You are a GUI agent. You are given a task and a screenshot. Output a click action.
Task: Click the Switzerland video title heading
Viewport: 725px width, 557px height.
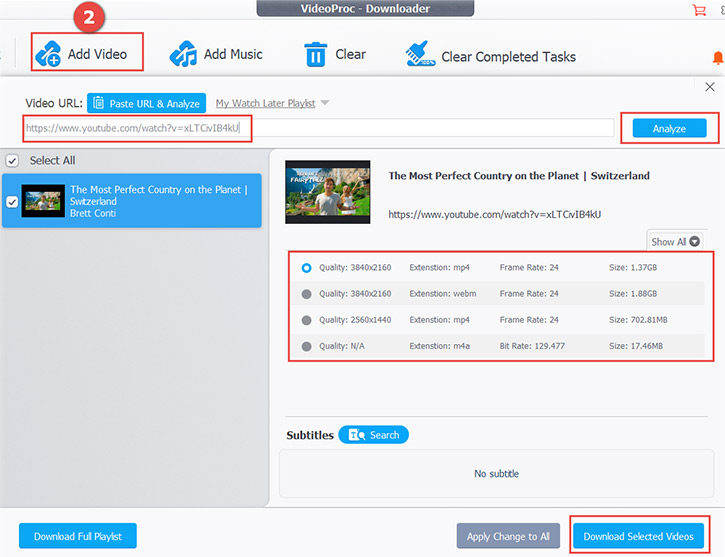[519, 176]
